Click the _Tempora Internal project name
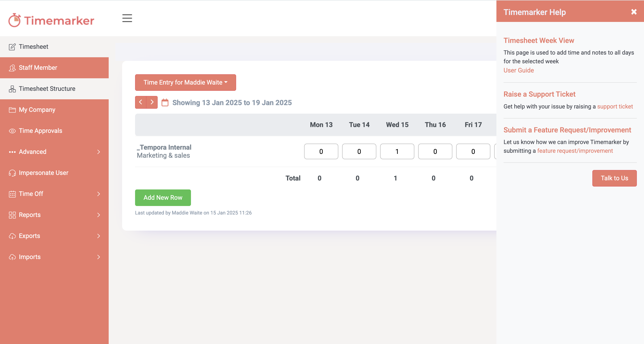This screenshot has height=344, width=644. [x=164, y=147]
